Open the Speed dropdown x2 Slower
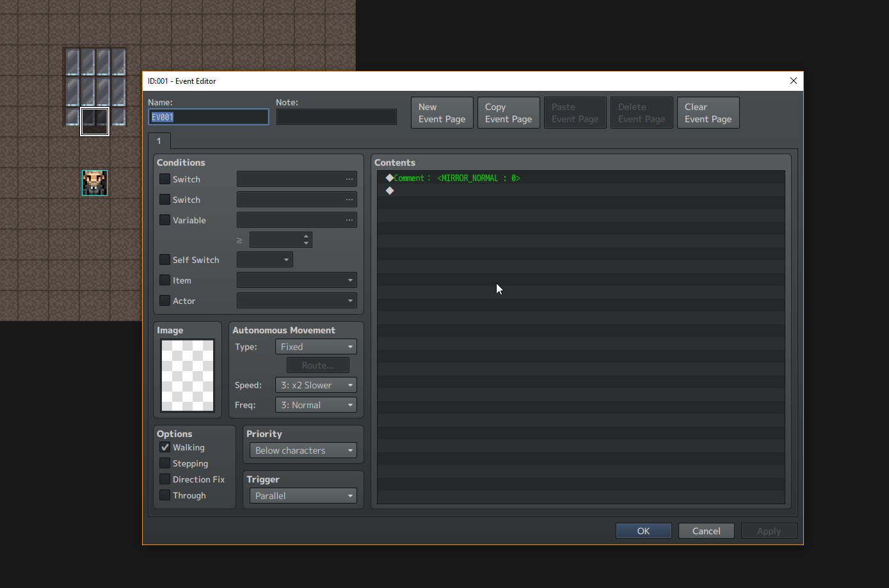This screenshot has width=889, height=588. pyautogui.click(x=316, y=385)
